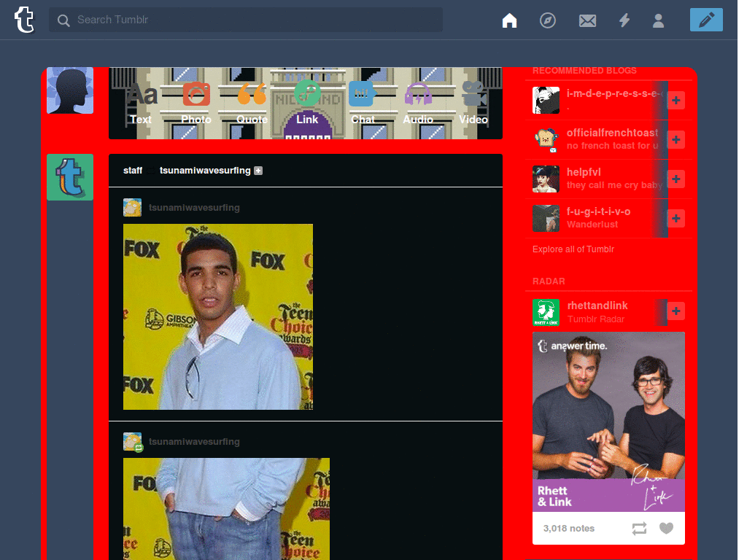The width and height of the screenshot is (747, 560).
Task: Click f-u-g-i-t-i-v-o blog avatar
Action: pos(546,219)
